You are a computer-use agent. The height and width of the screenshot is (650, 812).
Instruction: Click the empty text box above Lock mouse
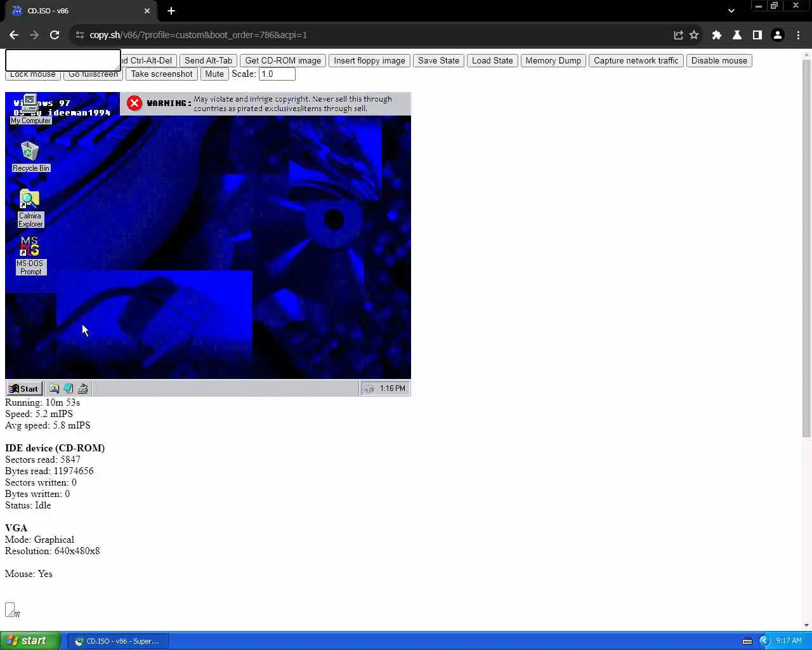click(63, 60)
